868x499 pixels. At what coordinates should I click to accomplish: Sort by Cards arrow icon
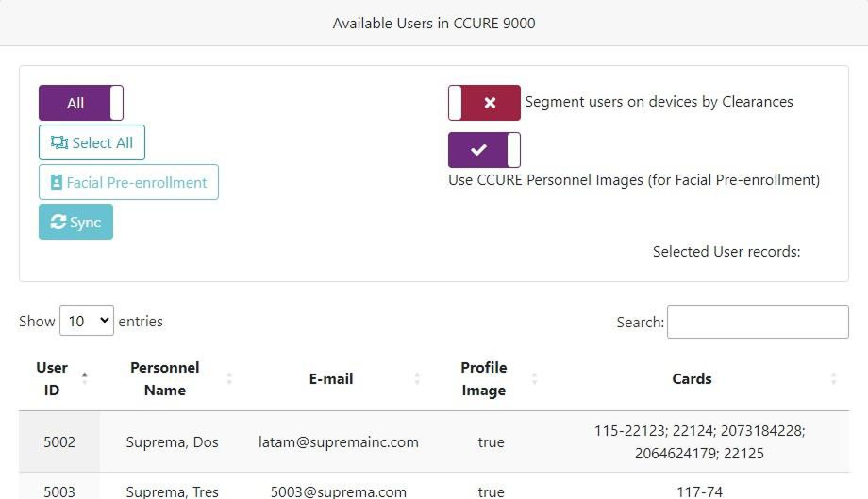833,378
